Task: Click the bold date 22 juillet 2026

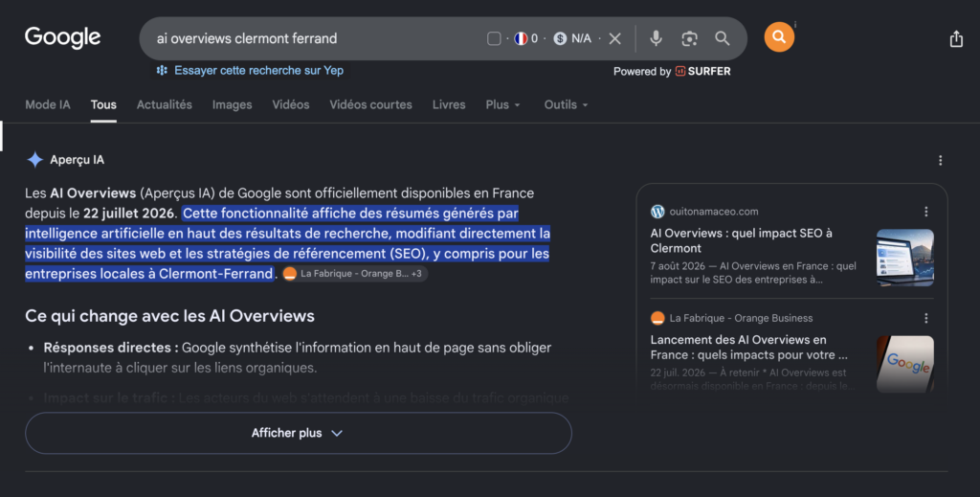Action: [x=128, y=214]
